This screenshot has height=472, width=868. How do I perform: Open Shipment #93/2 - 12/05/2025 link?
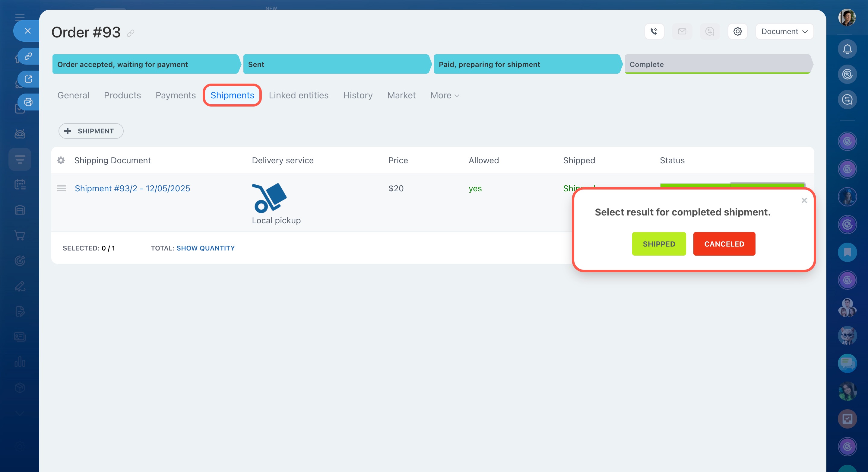(x=132, y=188)
